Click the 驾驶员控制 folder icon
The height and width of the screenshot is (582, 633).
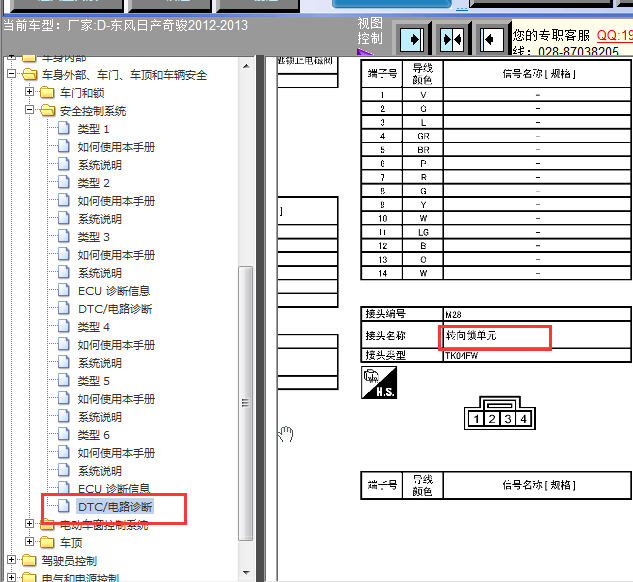[x=29, y=560]
